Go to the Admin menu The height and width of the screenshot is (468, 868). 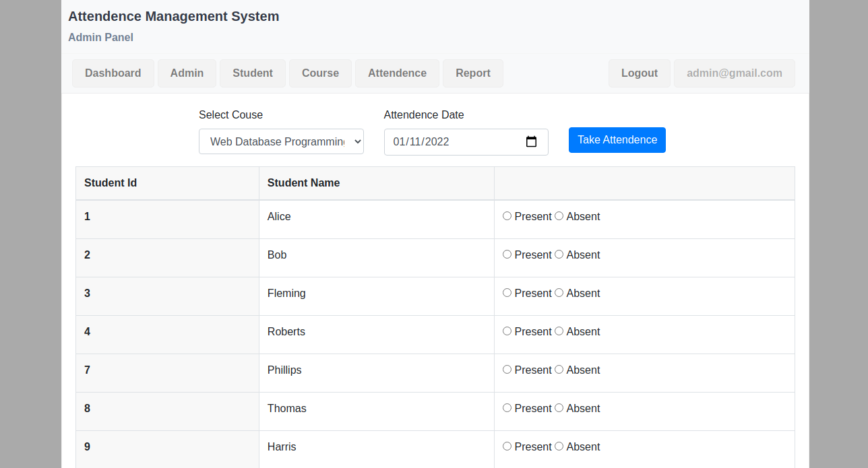[187, 73]
